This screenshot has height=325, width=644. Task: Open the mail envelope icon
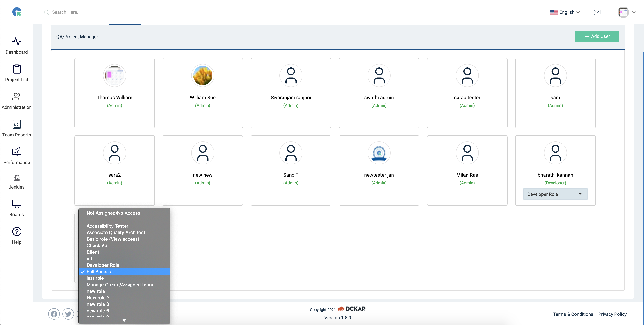(x=597, y=12)
